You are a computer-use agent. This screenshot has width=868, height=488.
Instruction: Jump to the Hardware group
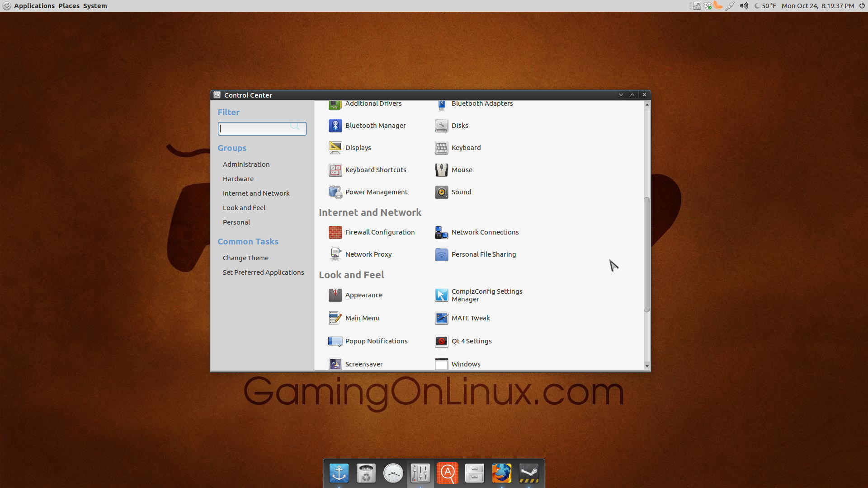[238, 179]
